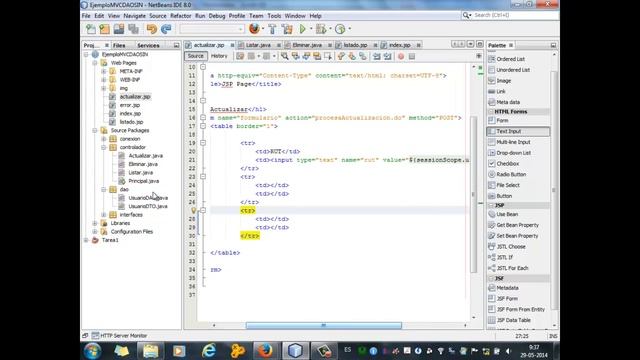Toggle the Source view button
The width and height of the screenshot is (640, 360).
pyautogui.click(x=196, y=56)
